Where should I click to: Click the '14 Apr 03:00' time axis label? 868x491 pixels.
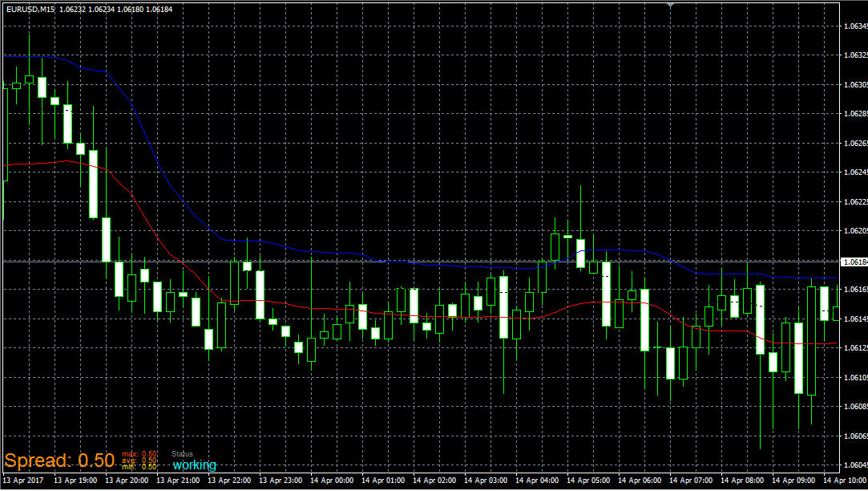[486, 481]
